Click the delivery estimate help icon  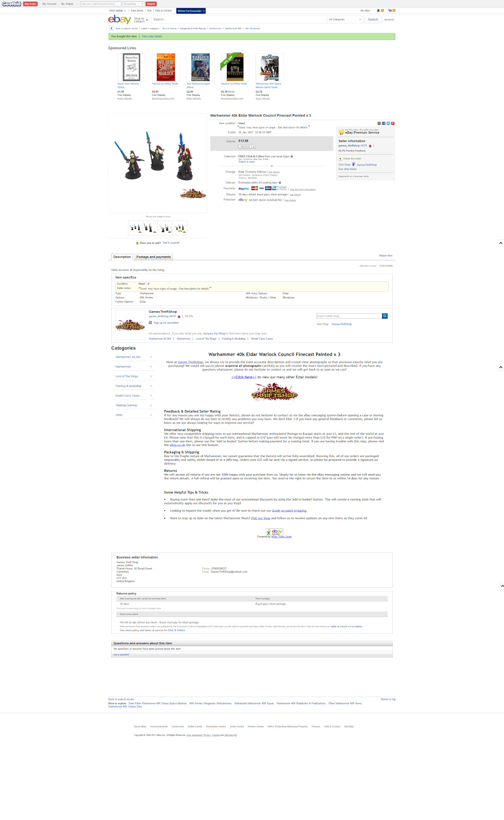280,182
